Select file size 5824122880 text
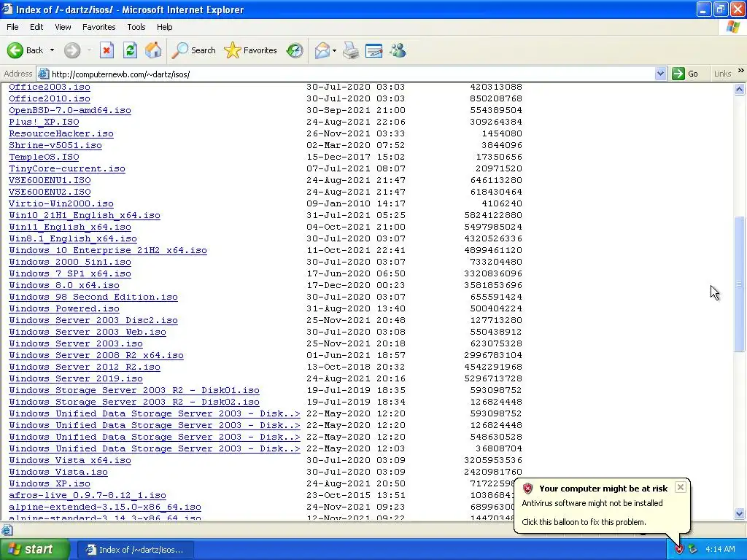Image resolution: width=747 pixels, height=560 pixels. 493,215
